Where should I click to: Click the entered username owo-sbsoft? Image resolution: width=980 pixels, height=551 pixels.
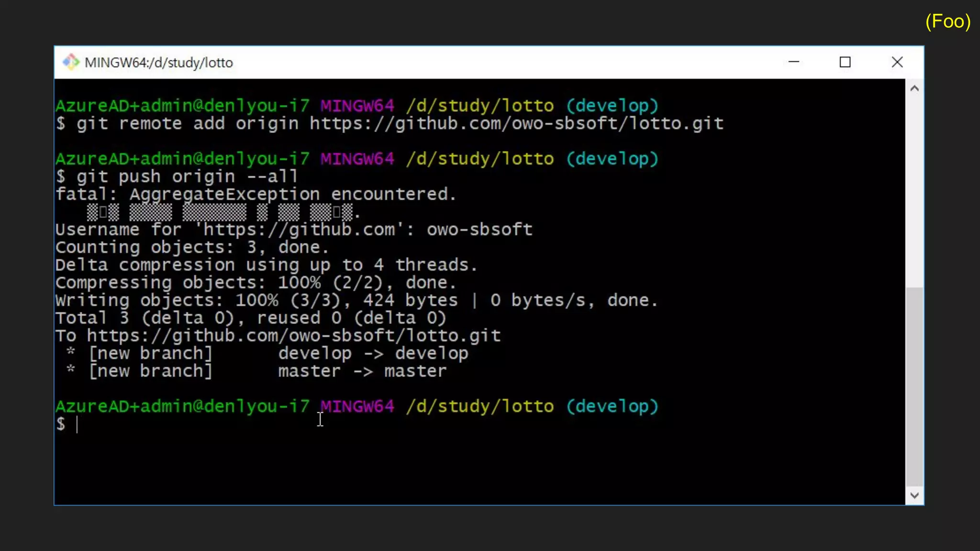coord(479,230)
